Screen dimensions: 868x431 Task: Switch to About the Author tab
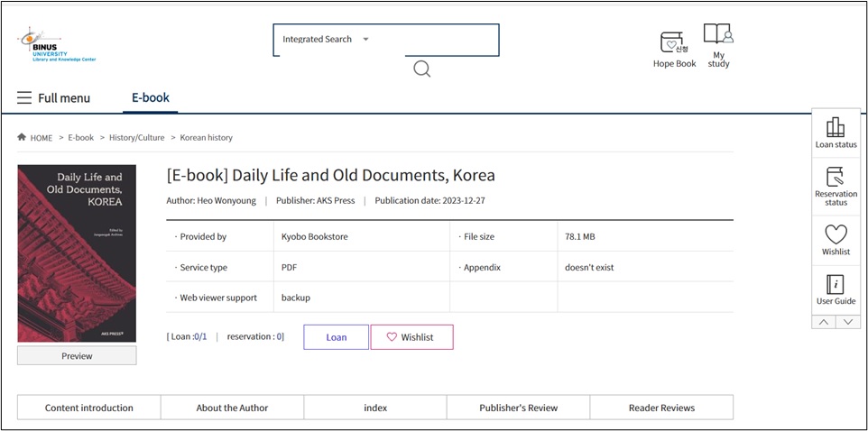(x=232, y=408)
